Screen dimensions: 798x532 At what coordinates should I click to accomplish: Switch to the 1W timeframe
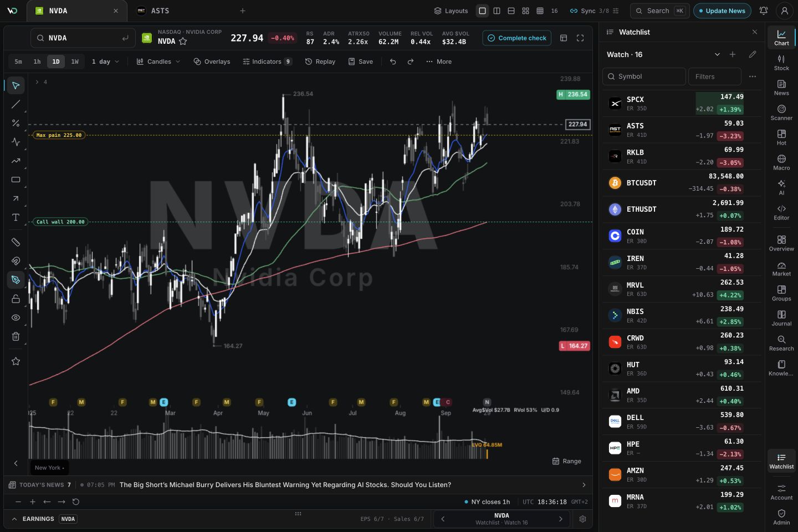coord(75,62)
